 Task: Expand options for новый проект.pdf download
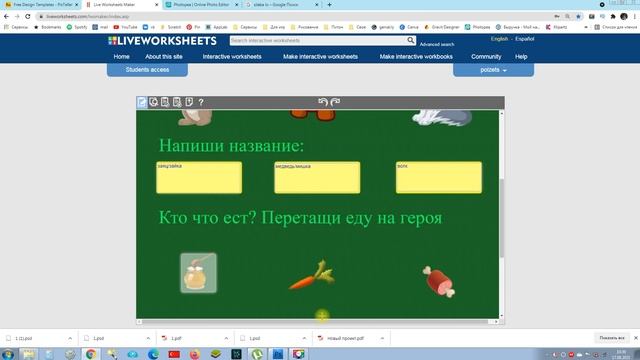click(382, 338)
